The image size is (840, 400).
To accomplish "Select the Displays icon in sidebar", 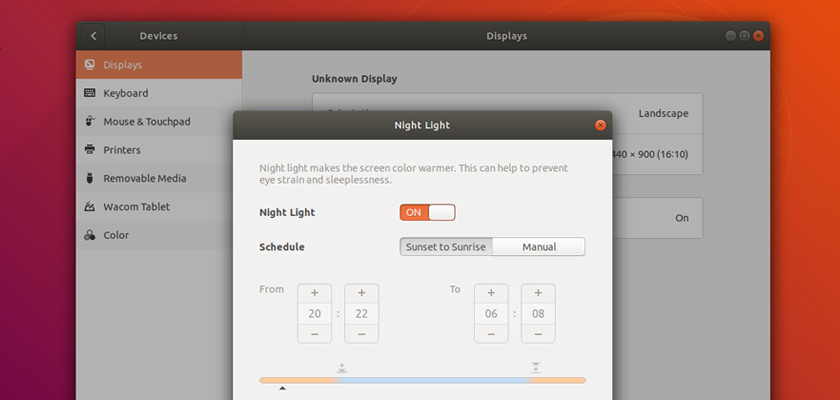I will tap(90, 65).
